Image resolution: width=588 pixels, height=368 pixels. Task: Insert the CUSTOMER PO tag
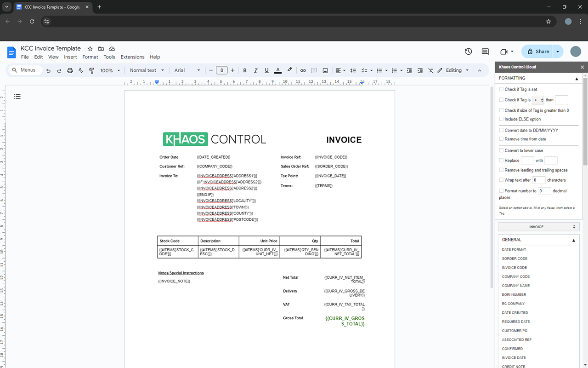click(x=514, y=331)
